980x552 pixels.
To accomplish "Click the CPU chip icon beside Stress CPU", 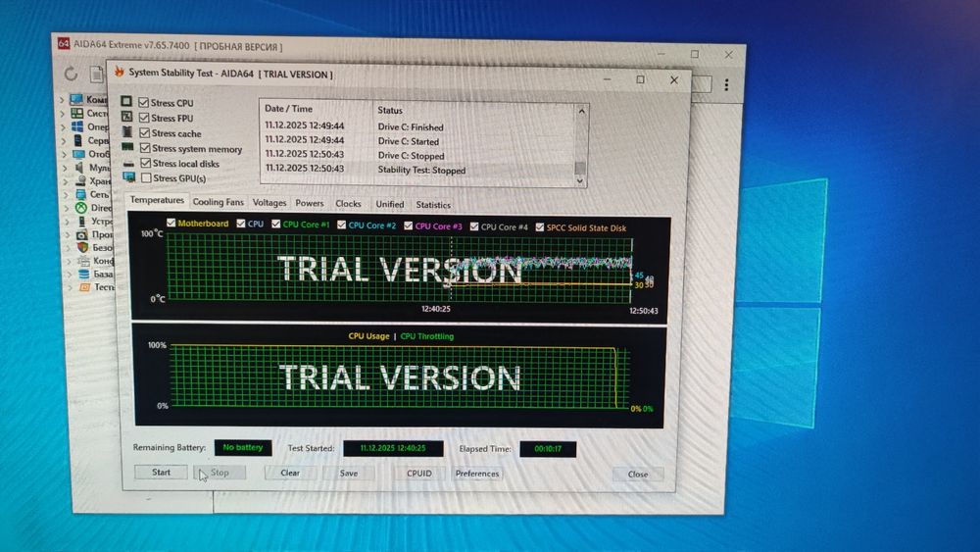I will click(x=126, y=101).
